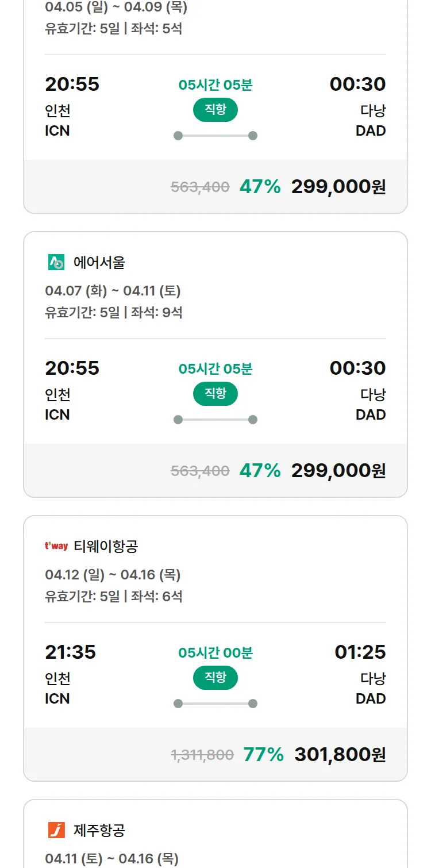
Task: Click the 299,000원 price on the top card
Action: point(338,186)
